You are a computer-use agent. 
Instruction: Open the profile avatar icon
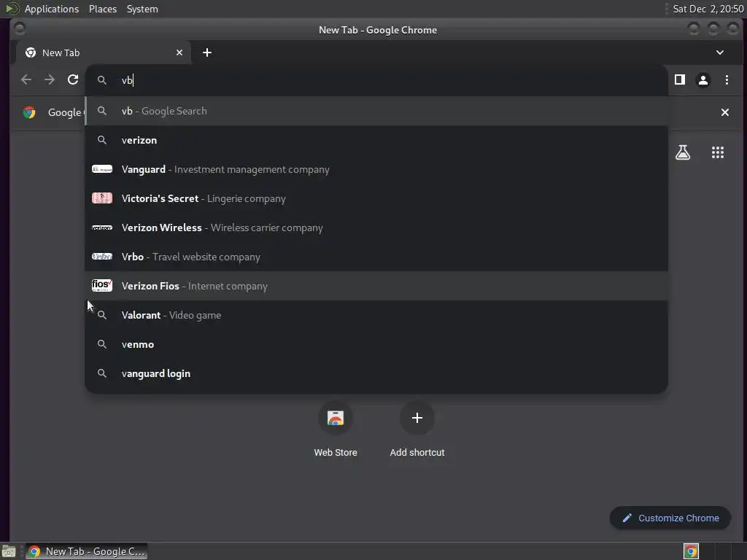(x=703, y=79)
